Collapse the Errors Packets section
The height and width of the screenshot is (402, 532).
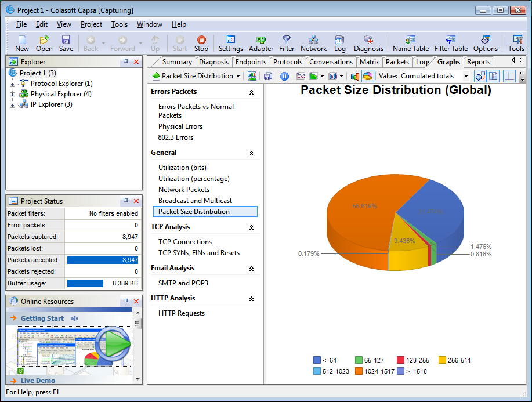point(251,92)
